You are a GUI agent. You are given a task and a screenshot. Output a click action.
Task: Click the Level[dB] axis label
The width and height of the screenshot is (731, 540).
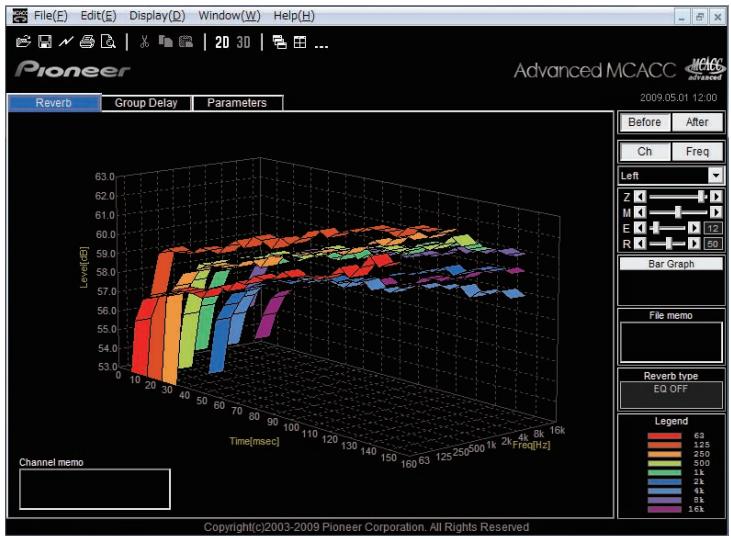click(x=84, y=267)
